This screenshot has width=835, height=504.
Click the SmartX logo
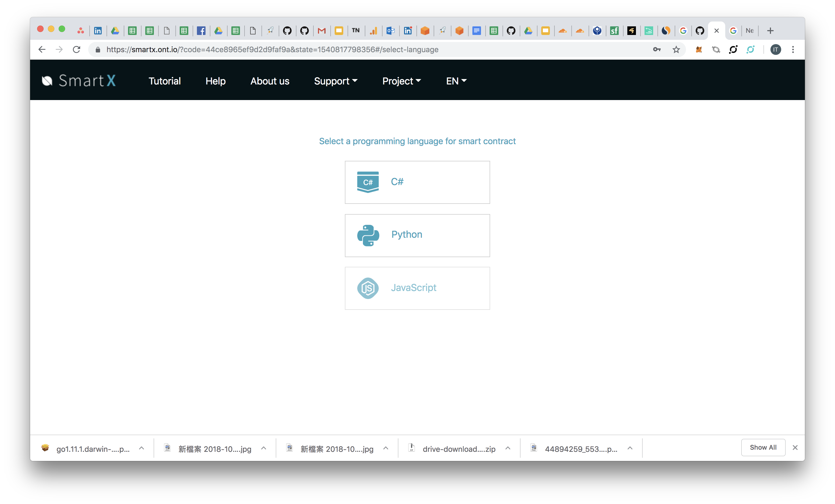[x=79, y=81]
